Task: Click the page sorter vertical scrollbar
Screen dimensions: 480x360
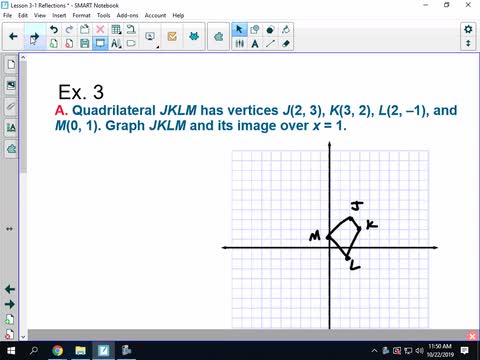Action: 23,197
